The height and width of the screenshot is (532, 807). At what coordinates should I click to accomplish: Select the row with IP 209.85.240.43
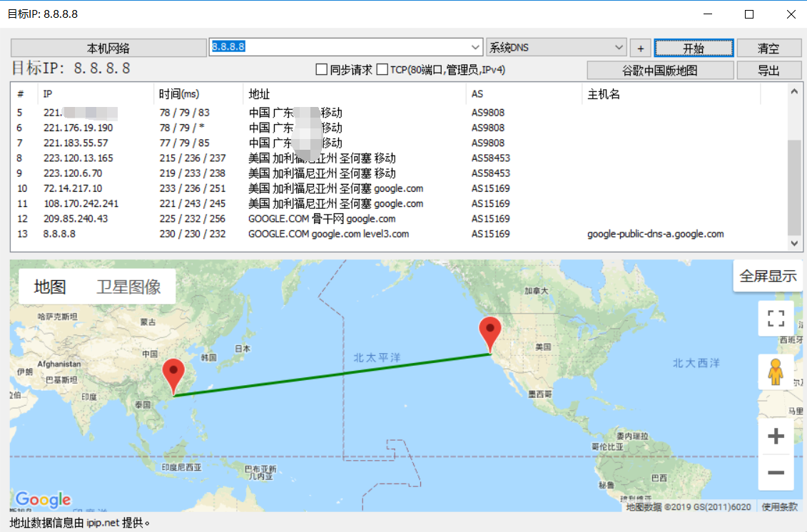click(399, 219)
